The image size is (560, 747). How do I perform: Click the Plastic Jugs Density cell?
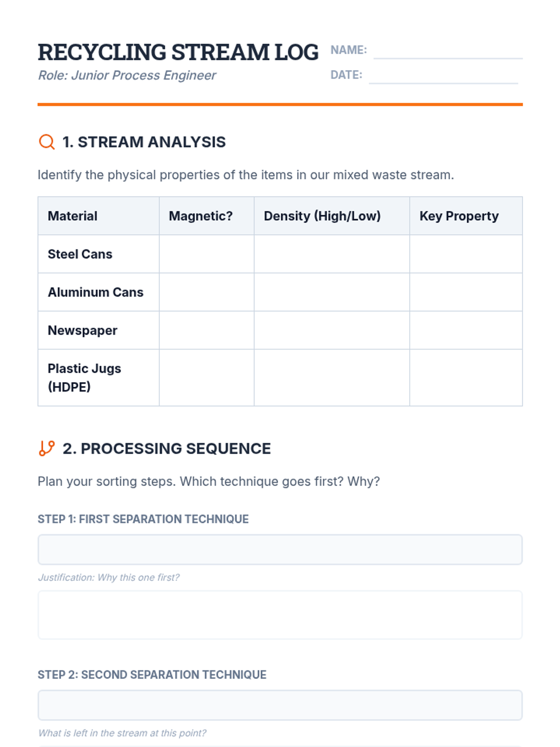[331, 378]
